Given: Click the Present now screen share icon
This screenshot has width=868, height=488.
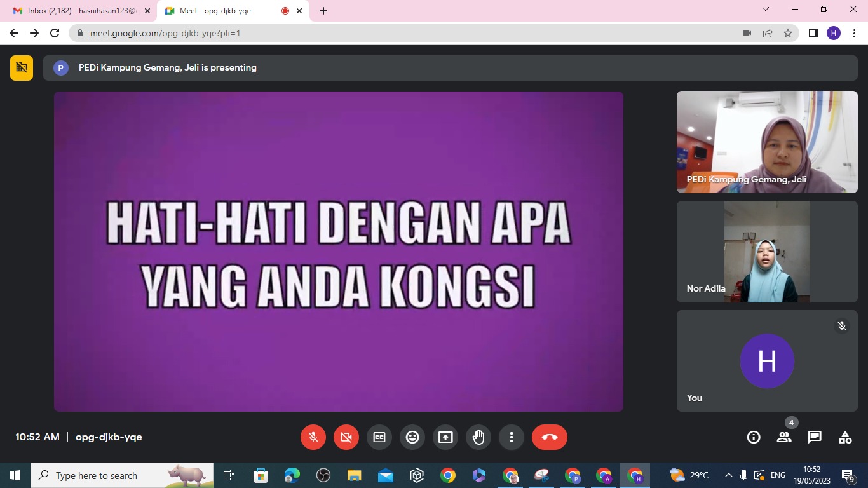Looking at the screenshot, I should tap(445, 437).
